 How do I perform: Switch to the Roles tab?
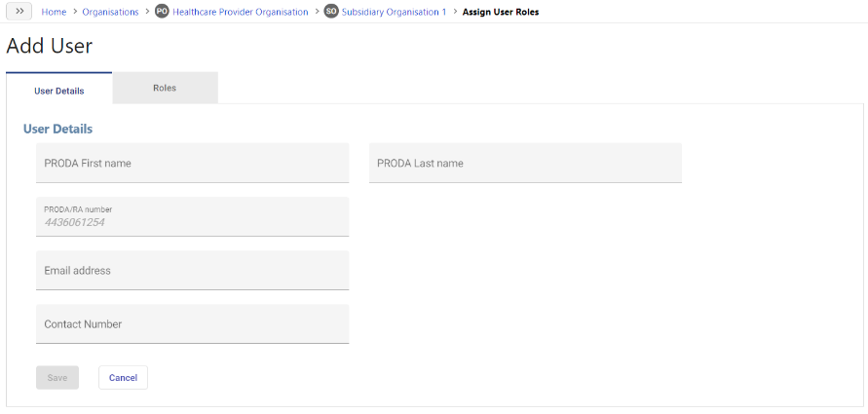165,88
